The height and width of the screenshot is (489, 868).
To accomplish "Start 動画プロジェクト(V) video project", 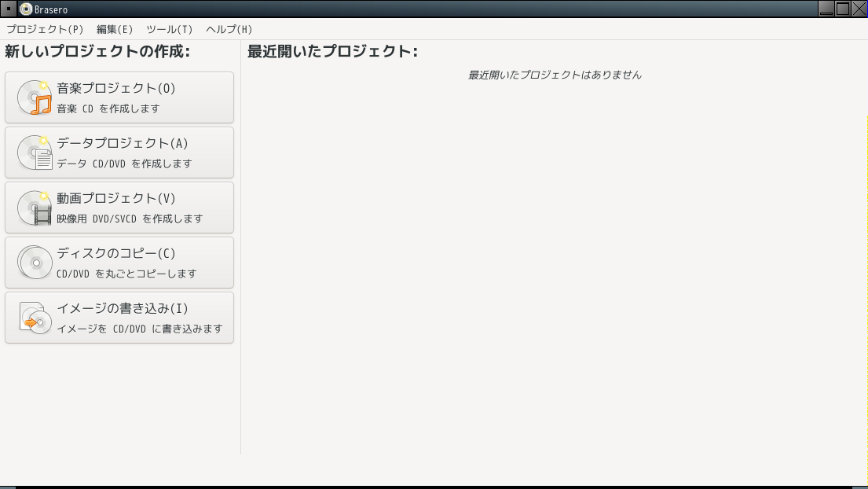I will (119, 208).
